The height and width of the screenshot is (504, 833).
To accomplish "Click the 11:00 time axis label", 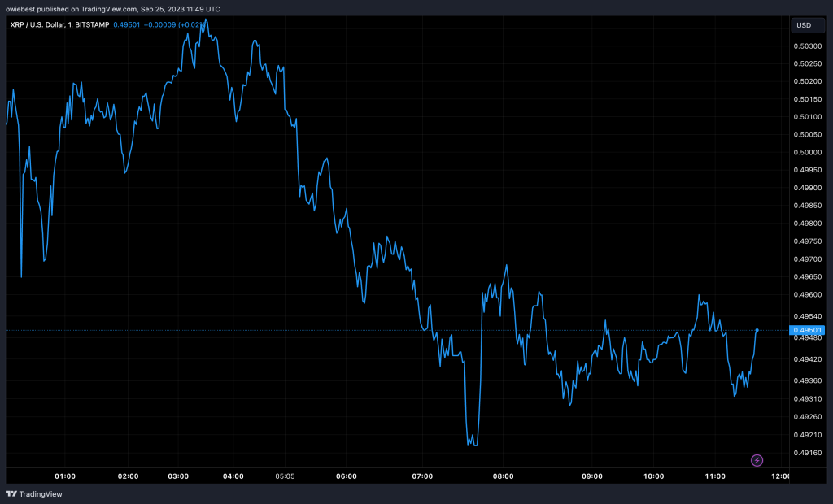I will coord(716,476).
